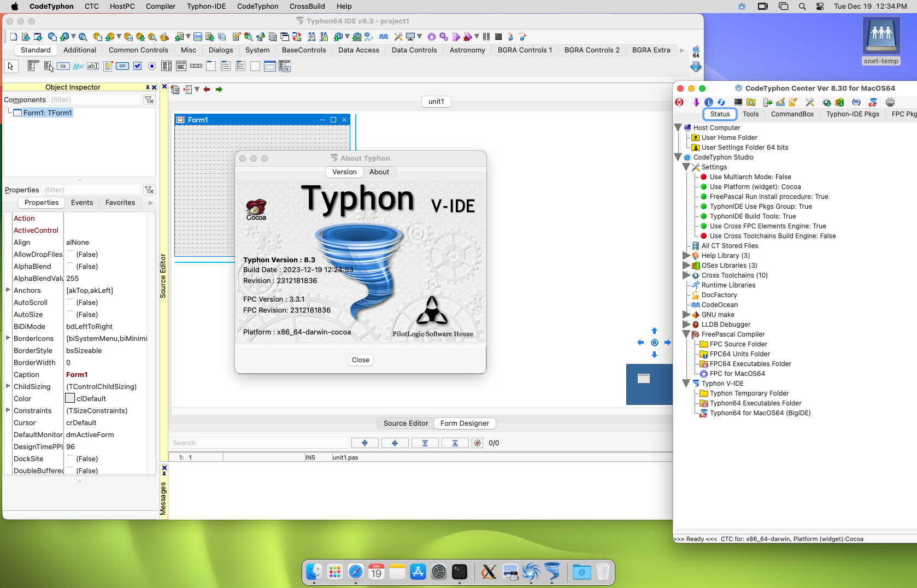This screenshot has height=588, width=917.
Task: Click the New file icon in Typhon toolbar
Action: point(13,37)
